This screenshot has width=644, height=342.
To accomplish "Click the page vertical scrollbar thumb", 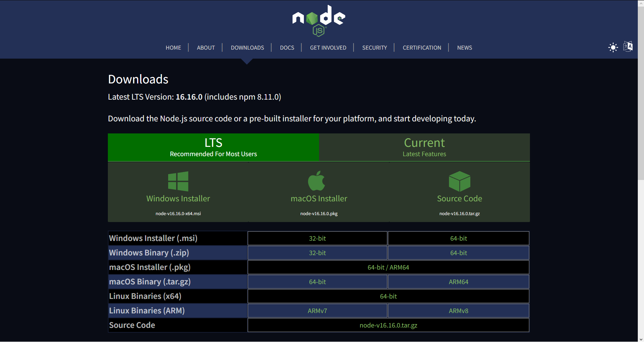I will [641, 92].
